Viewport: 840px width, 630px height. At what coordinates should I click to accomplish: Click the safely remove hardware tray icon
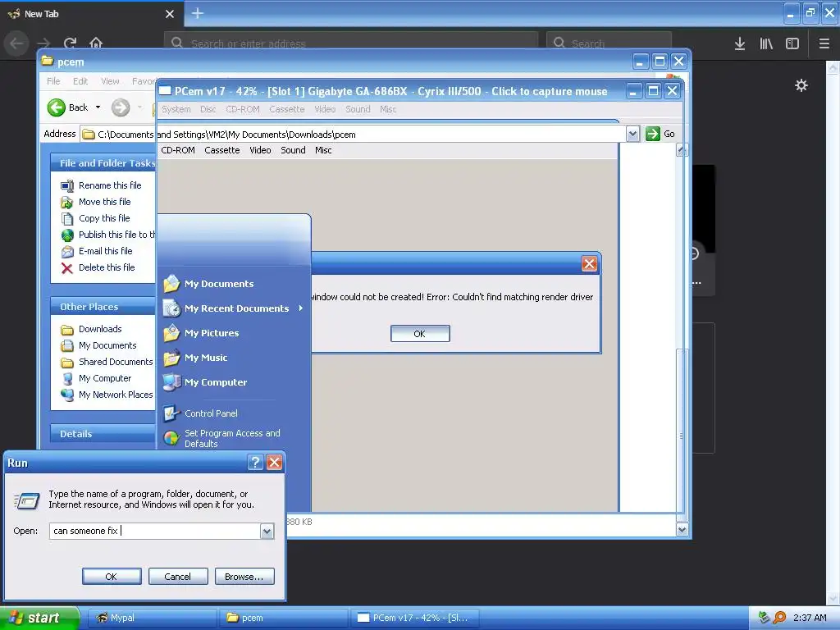(x=765, y=618)
